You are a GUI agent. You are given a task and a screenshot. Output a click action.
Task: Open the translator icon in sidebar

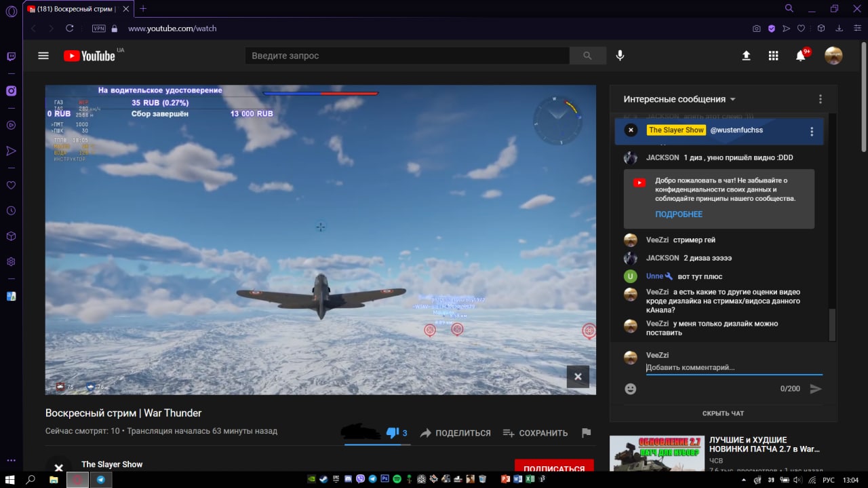pyautogui.click(x=11, y=296)
